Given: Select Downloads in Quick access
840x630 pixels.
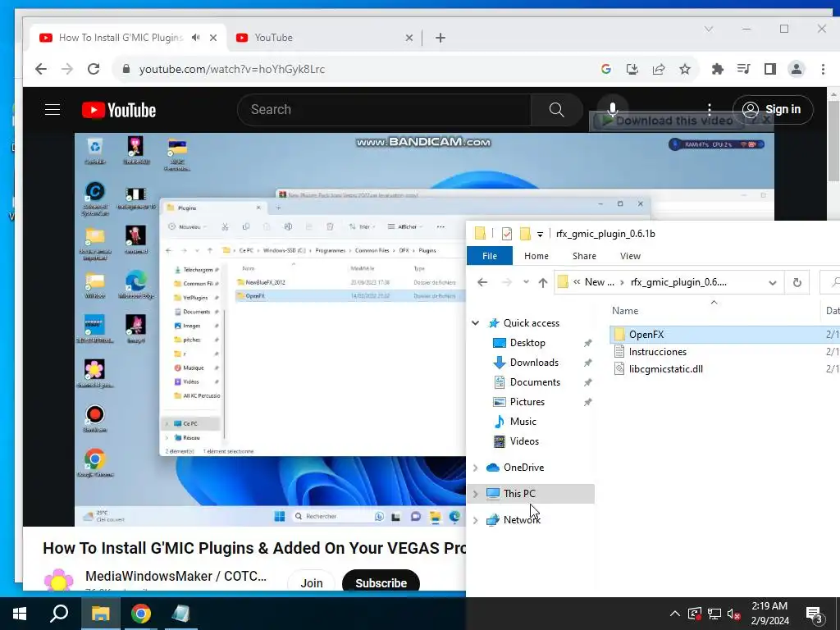Looking at the screenshot, I should coord(533,363).
